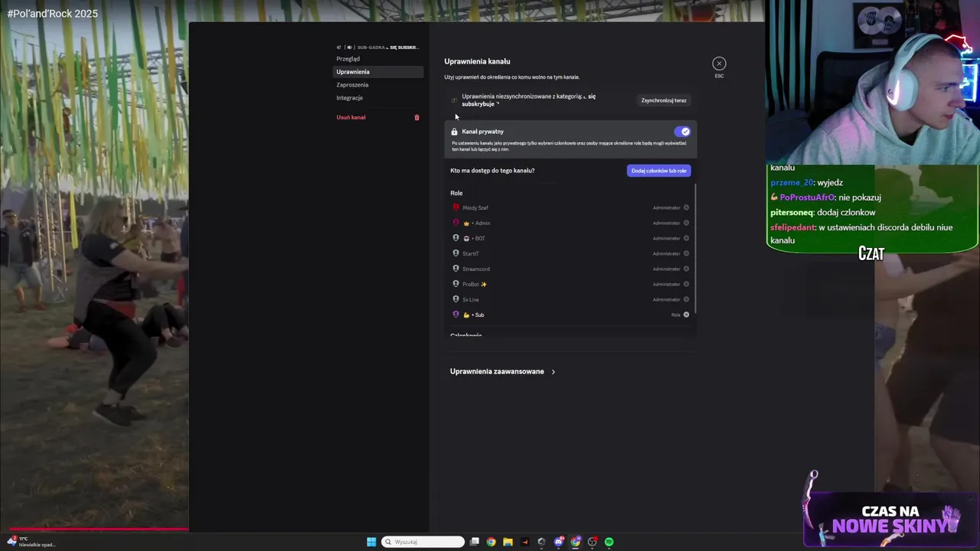Click the X icon on StartIT row
Screen dimensions: 980x551
click(x=686, y=253)
